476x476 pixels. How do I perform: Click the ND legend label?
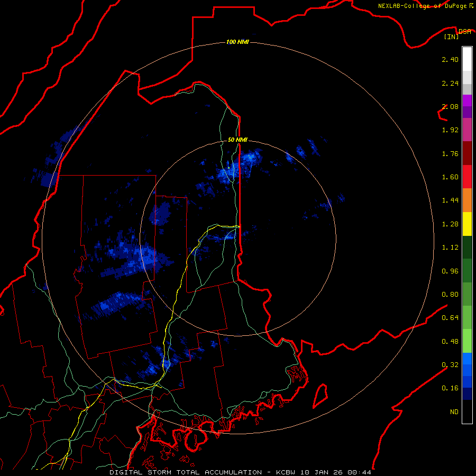coord(454,412)
